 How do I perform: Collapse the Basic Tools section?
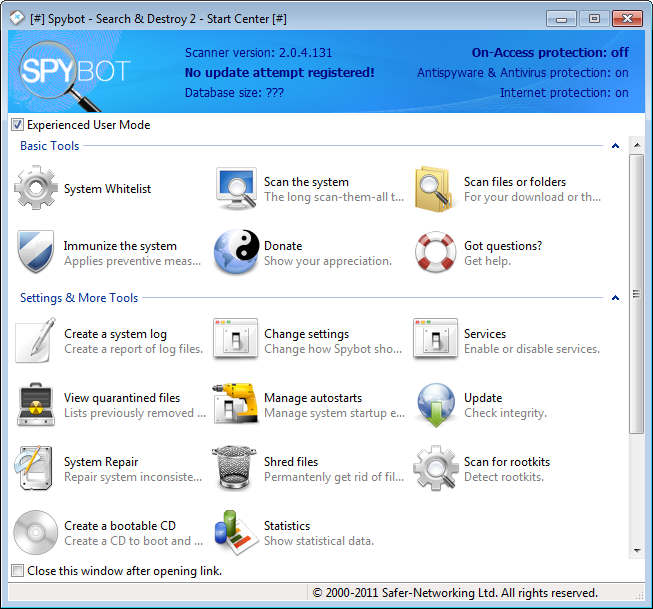[x=615, y=146]
